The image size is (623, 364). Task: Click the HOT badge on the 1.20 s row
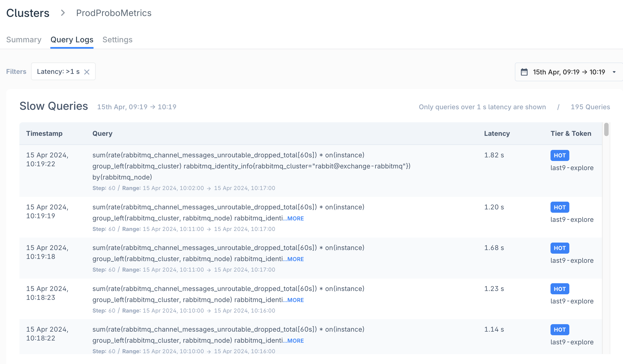pos(560,207)
